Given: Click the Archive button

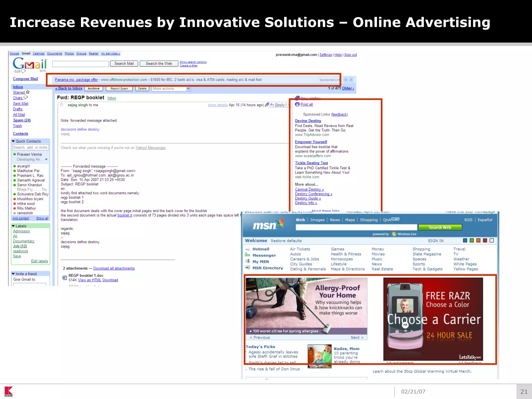Looking at the screenshot, I should [94, 89].
